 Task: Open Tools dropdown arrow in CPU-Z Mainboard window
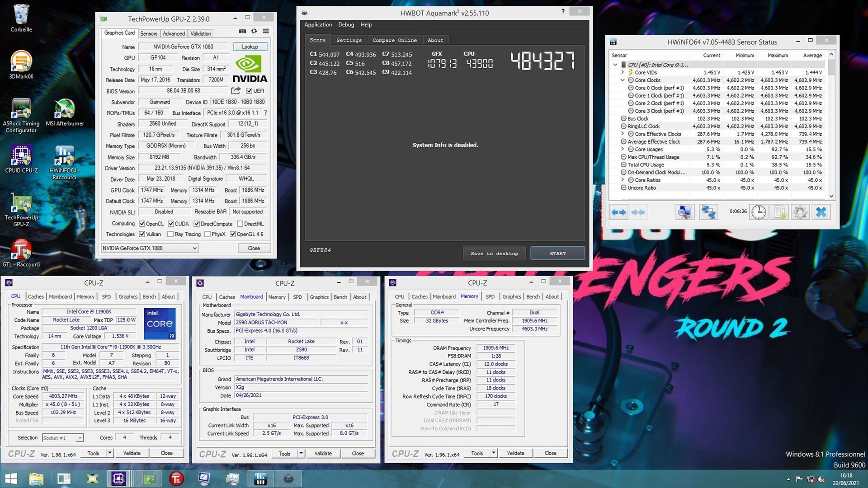tap(301, 453)
